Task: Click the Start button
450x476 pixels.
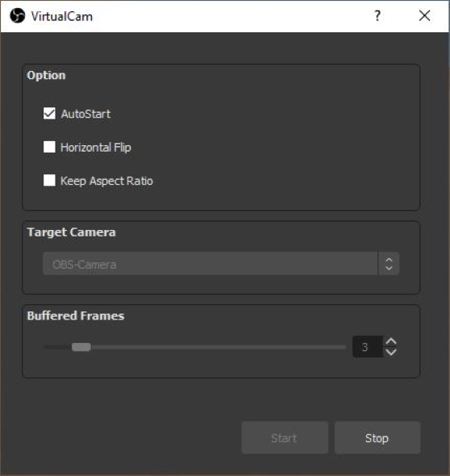Action: [285, 438]
